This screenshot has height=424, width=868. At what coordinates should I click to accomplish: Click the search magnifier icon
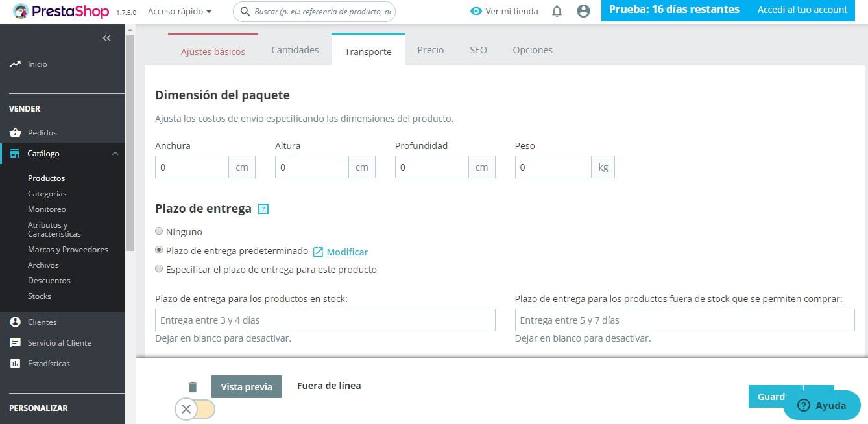(243, 11)
